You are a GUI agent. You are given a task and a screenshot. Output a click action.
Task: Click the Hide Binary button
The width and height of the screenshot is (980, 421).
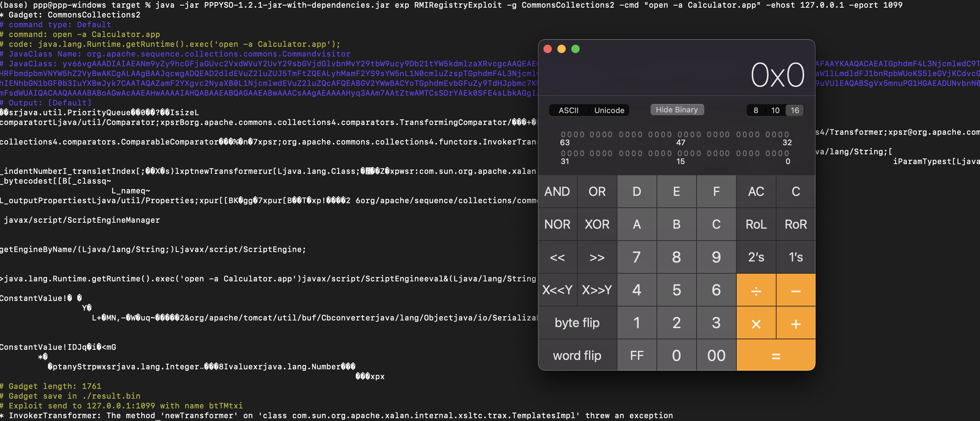pos(676,110)
